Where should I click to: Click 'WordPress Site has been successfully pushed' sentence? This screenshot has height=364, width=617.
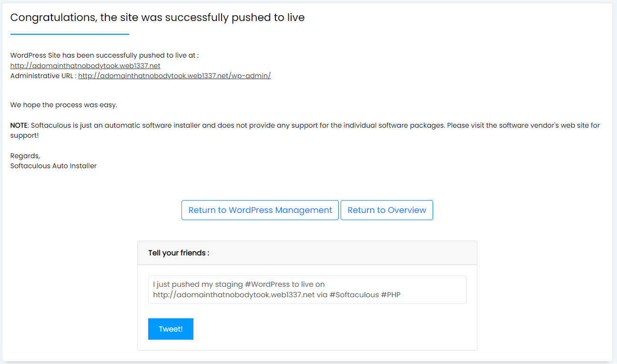pyautogui.click(x=104, y=55)
